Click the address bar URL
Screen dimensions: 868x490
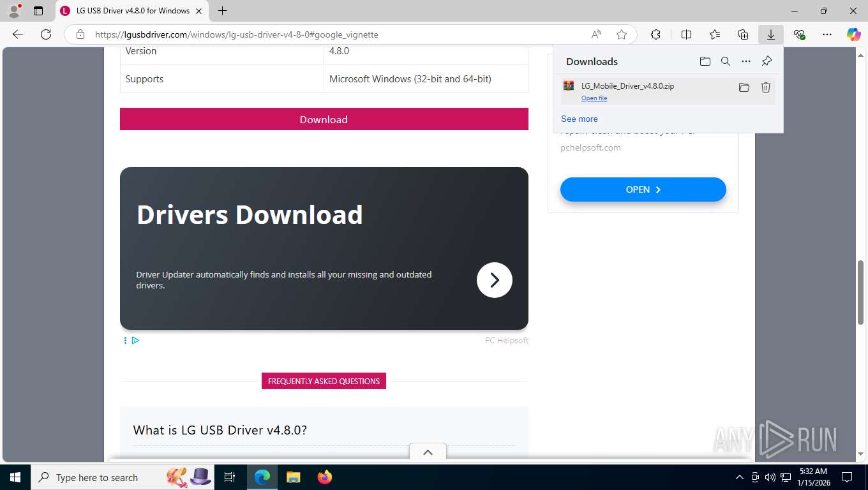click(x=237, y=34)
